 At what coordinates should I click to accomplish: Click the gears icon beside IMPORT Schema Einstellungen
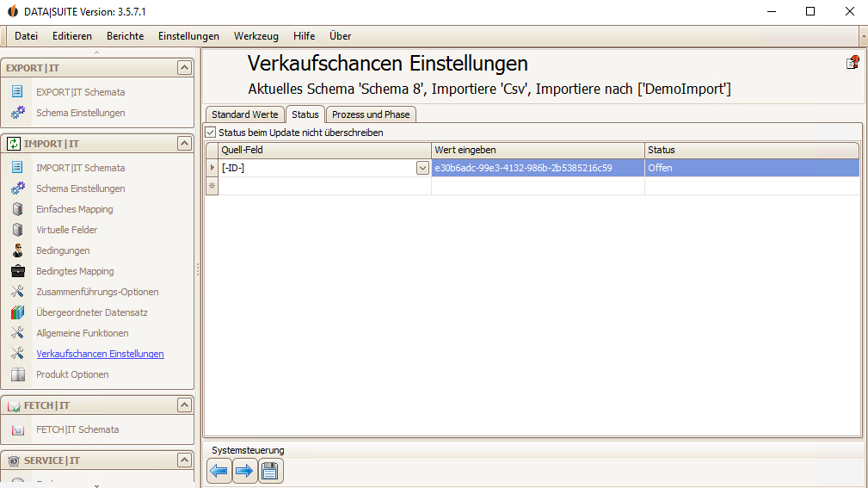(18, 188)
